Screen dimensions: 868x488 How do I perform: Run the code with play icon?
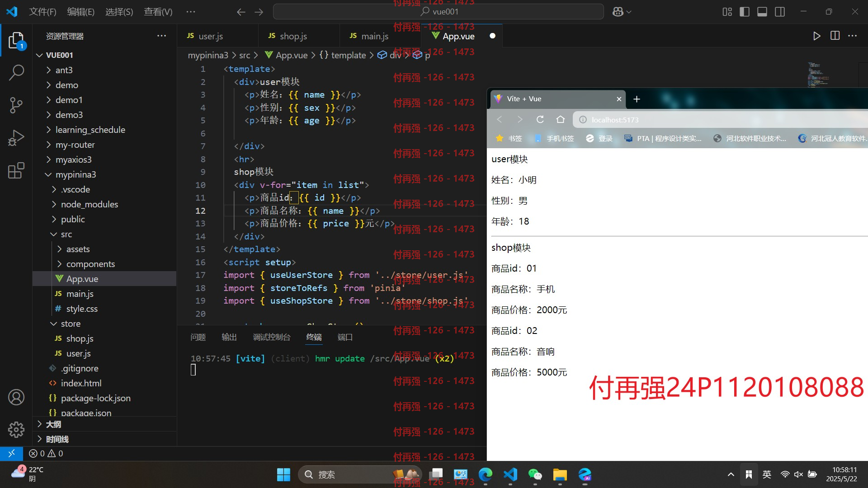coord(816,36)
